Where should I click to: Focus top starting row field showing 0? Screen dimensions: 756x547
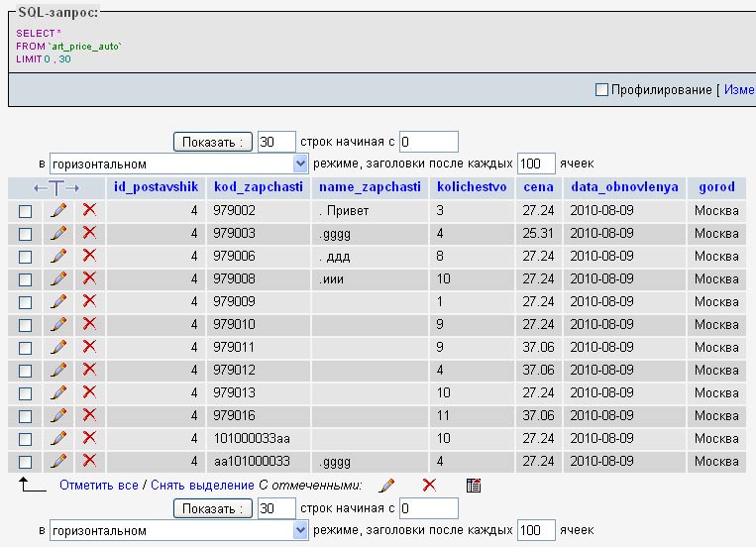[x=429, y=142]
